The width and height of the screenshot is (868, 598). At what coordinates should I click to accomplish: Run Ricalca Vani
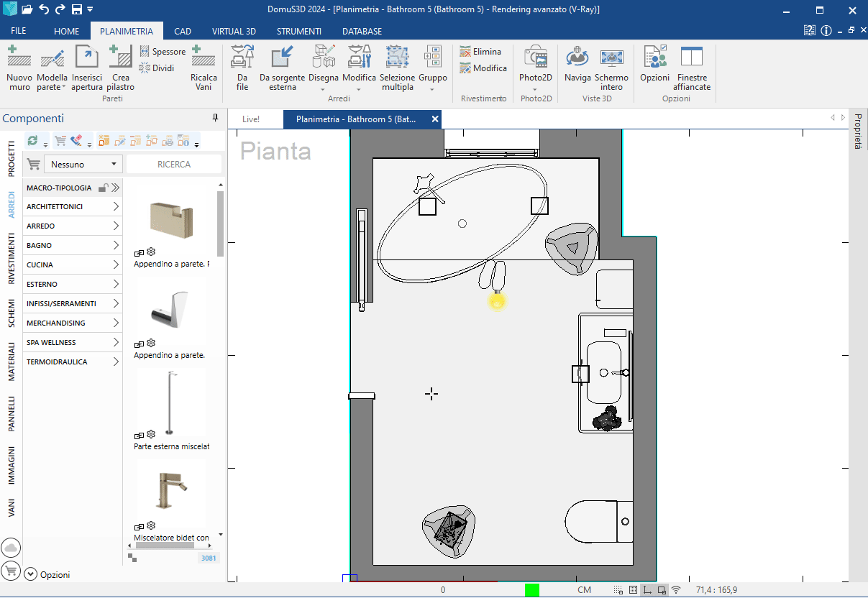(x=204, y=68)
